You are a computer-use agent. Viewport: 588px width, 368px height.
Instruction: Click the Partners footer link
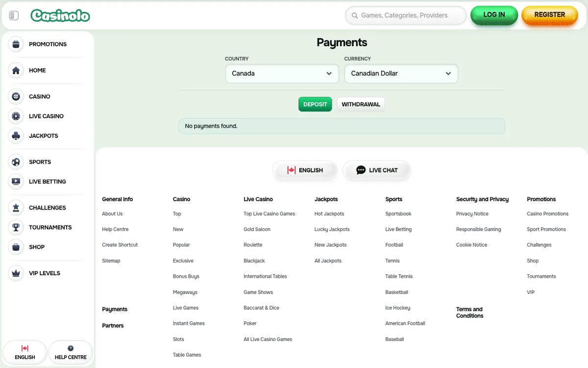pyautogui.click(x=113, y=326)
